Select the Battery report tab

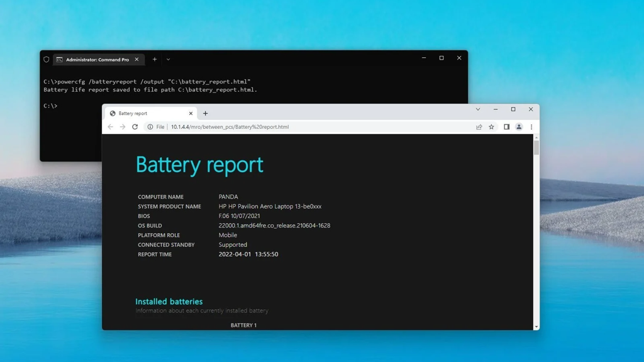[x=151, y=113]
